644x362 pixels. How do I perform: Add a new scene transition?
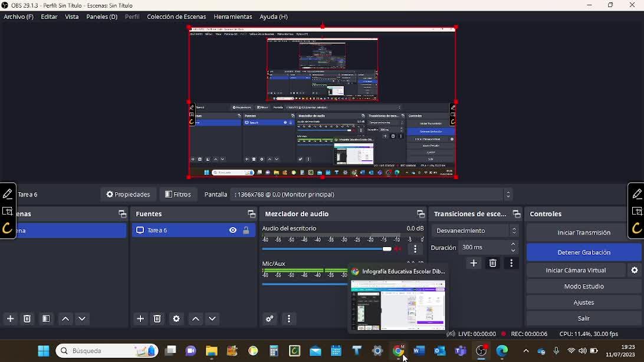[x=474, y=264]
